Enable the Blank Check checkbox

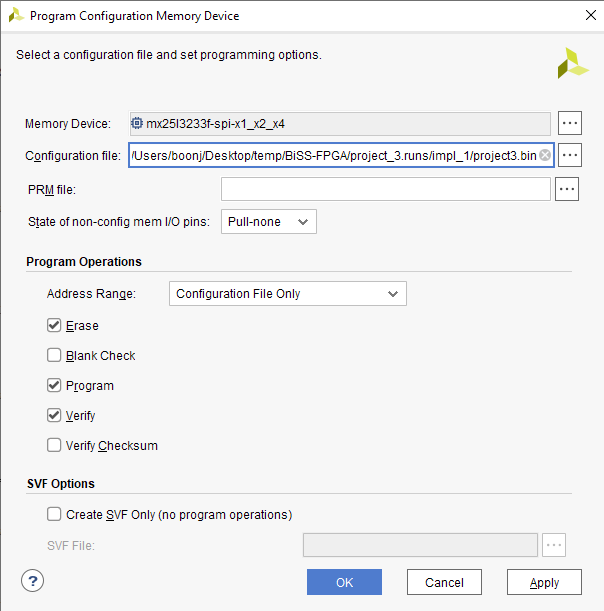tap(54, 355)
